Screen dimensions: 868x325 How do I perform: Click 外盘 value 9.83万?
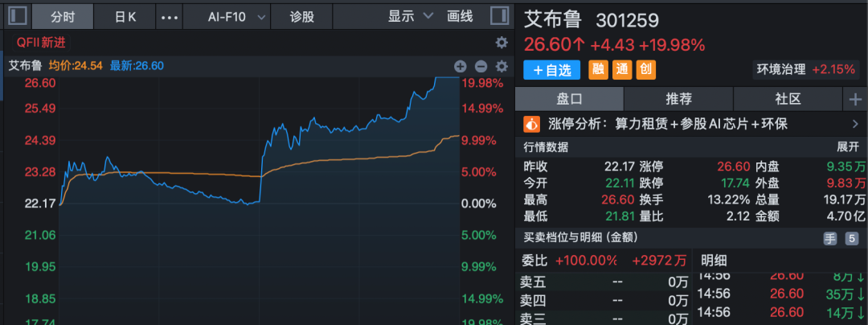pyautogui.click(x=846, y=183)
